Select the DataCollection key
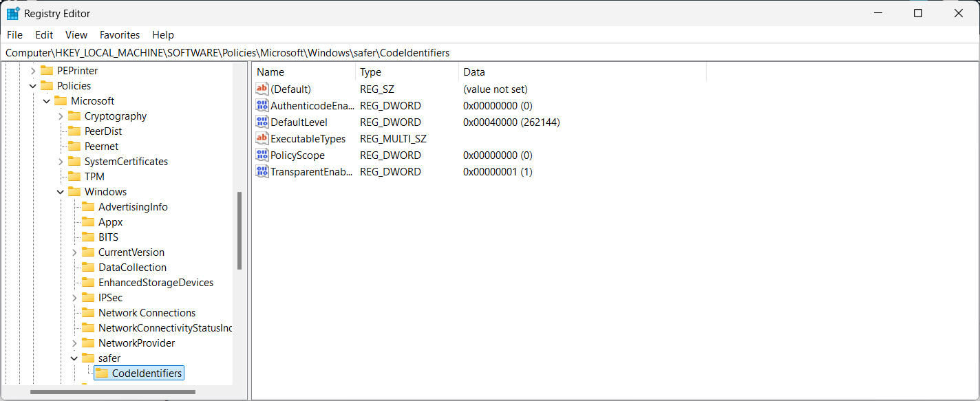Viewport: 980px width, 401px height. pyautogui.click(x=132, y=268)
